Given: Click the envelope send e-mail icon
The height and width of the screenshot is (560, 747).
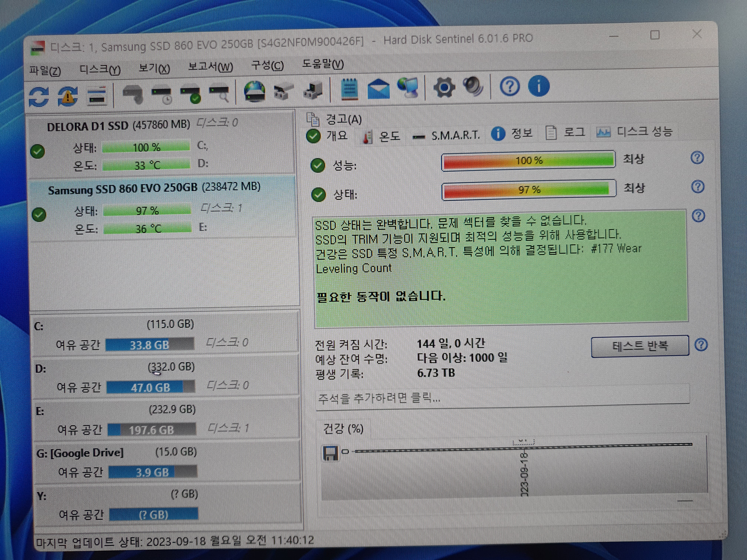Looking at the screenshot, I should tap(379, 89).
